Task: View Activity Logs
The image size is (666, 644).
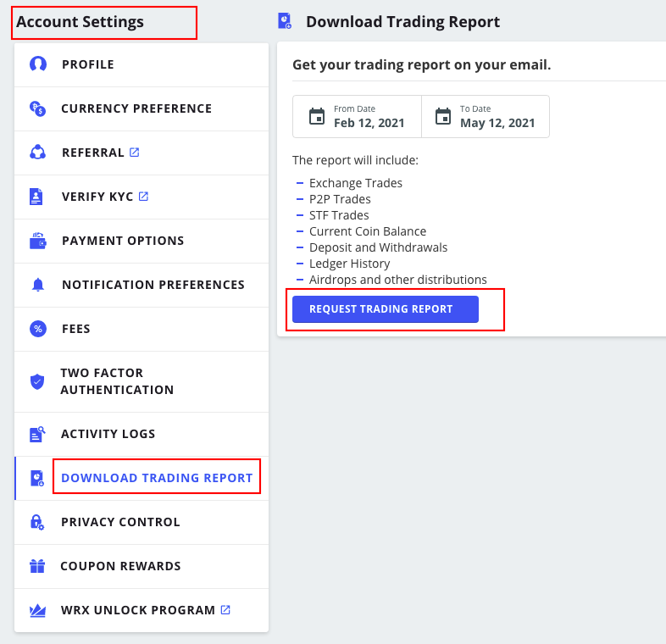Action: click(142, 434)
